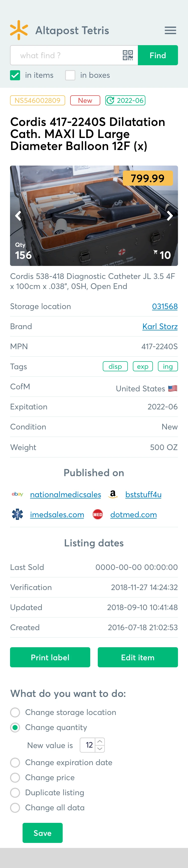188x868 pixels.
Task: Click the Amazon marketplace icon
Action: tap(113, 494)
